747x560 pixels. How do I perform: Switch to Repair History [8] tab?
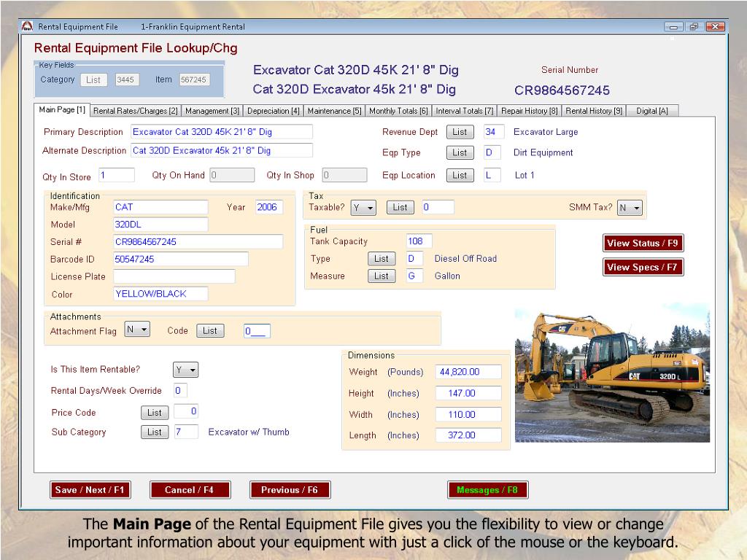pyautogui.click(x=530, y=111)
